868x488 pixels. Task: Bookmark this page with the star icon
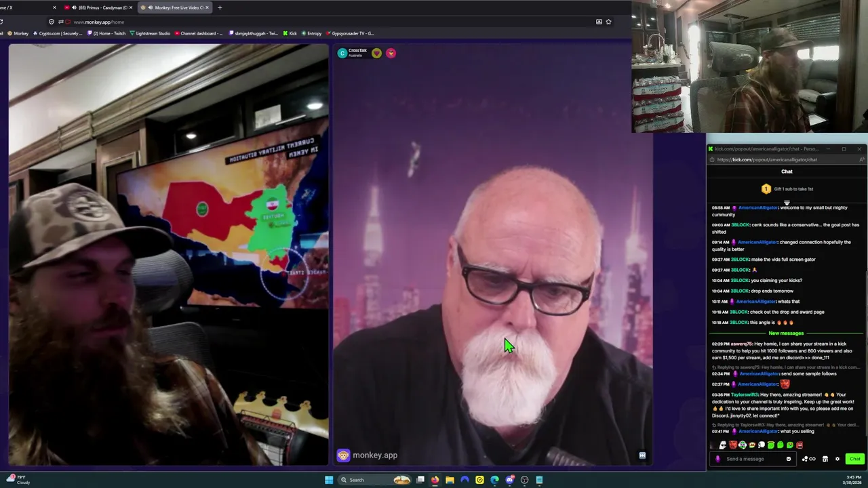(x=608, y=22)
